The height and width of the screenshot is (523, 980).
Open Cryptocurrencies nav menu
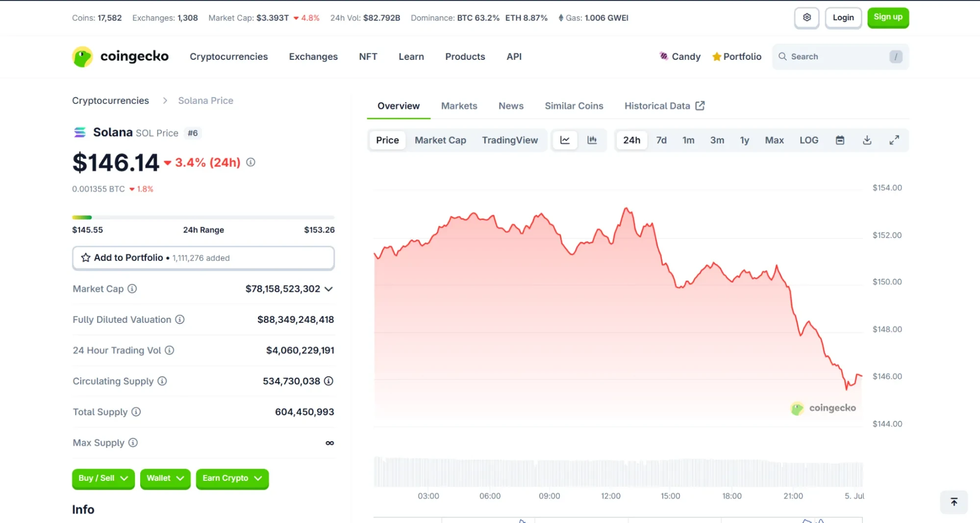(x=228, y=56)
